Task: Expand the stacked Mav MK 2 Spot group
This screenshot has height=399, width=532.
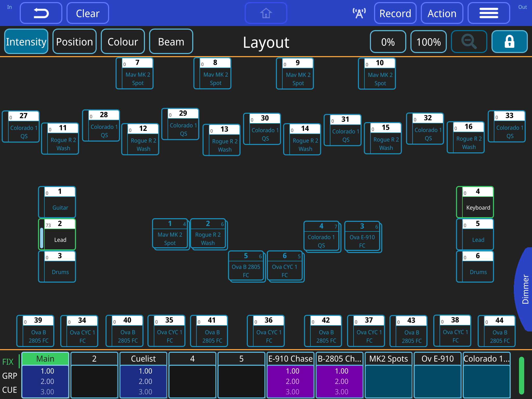Action: (170, 234)
